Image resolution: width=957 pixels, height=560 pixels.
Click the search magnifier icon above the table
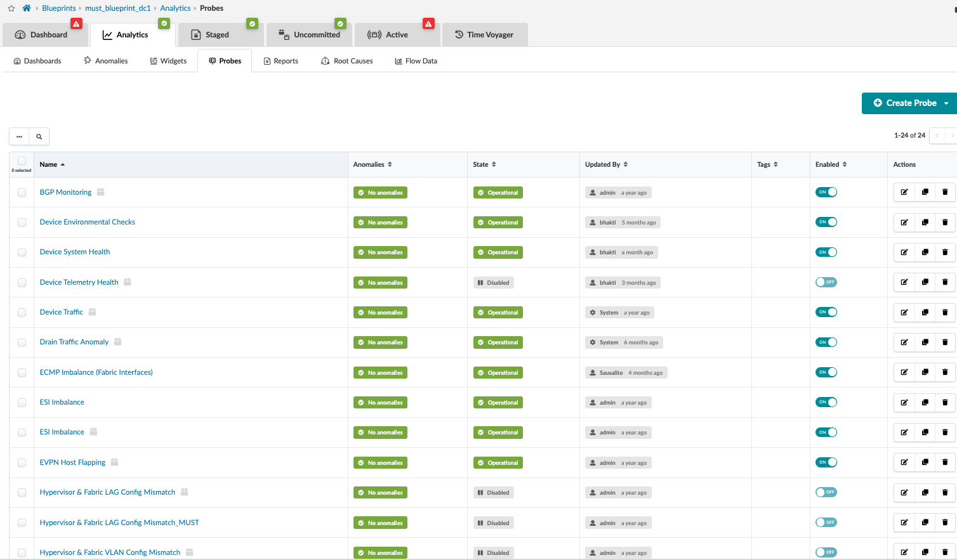pyautogui.click(x=39, y=136)
